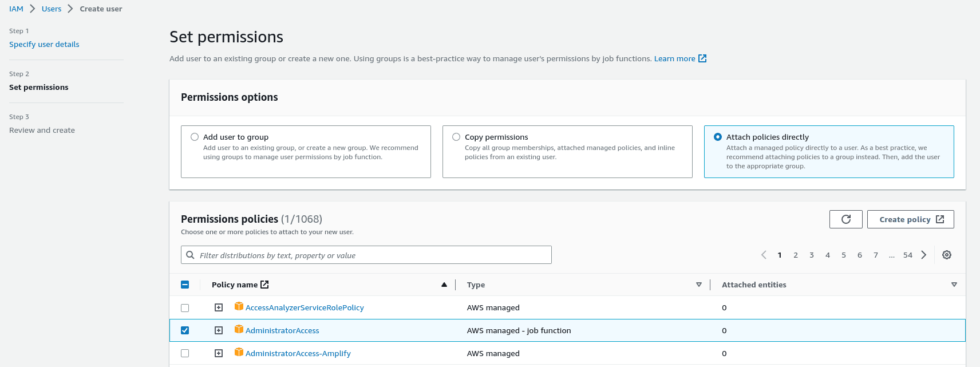Image resolution: width=980 pixels, height=367 pixels.
Task: Open the AccessAnalyzerServiceRolePolicy policy link
Action: click(305, 307)
